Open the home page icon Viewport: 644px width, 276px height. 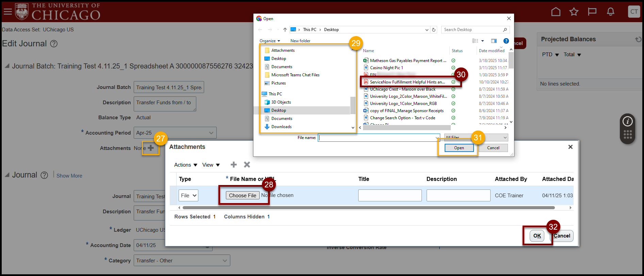coord(556,12)
